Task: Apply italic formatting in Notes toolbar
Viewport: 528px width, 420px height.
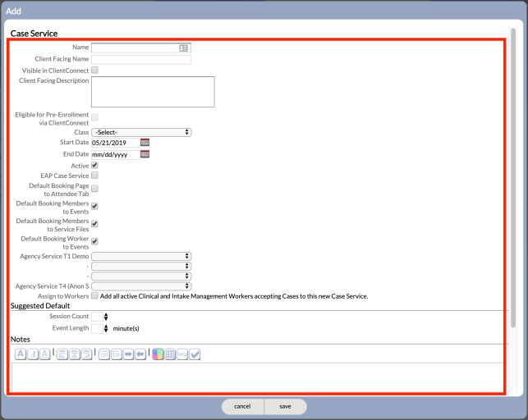Action: point(33,354)
